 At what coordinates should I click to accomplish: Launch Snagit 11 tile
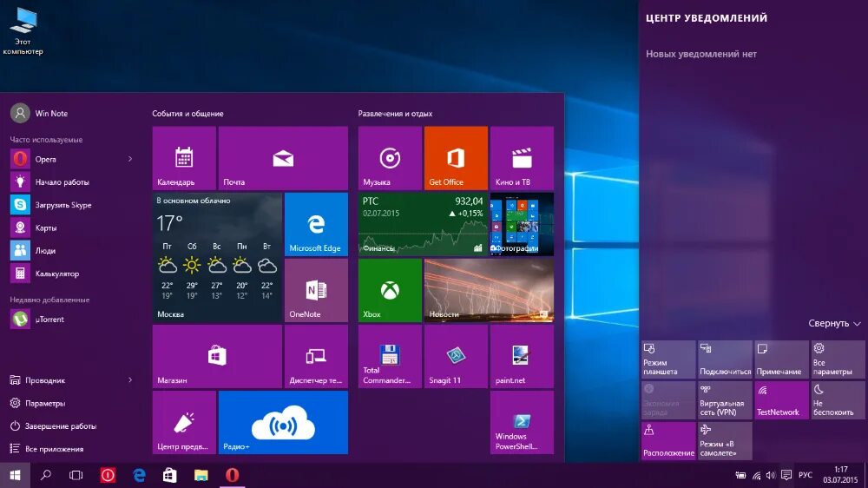click(456, 356)
